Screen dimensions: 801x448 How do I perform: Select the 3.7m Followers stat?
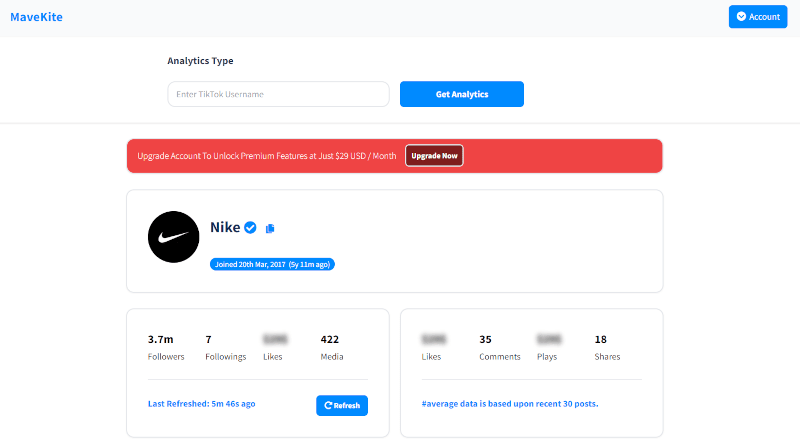160,340
